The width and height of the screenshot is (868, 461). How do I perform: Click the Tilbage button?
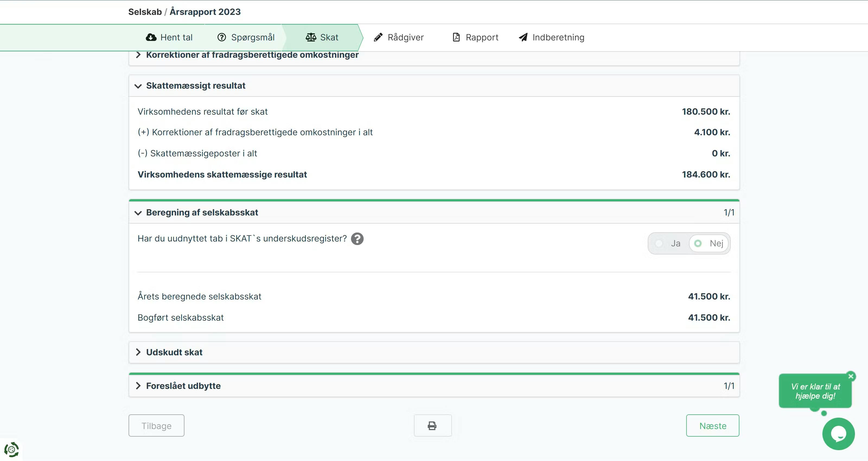156,426
